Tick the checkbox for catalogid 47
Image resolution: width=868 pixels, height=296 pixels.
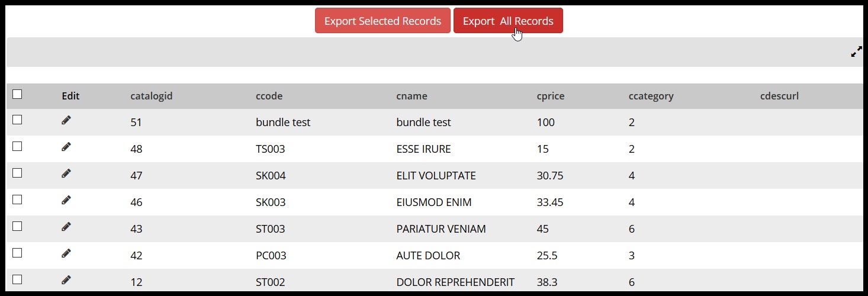click(x=17, y=173)
